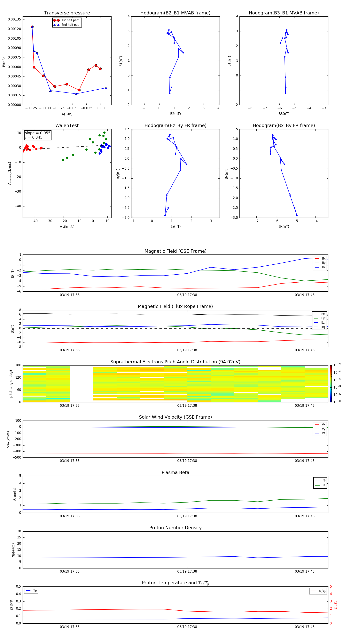
Task: Select the 10^-31 colorbar tick label
Action: click(x=337, y=402)
